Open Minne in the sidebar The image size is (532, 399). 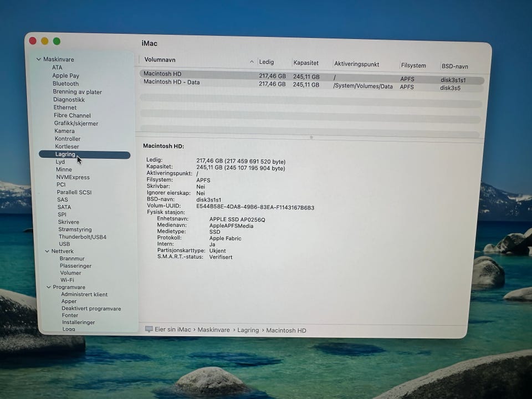[x=64, y=170]
